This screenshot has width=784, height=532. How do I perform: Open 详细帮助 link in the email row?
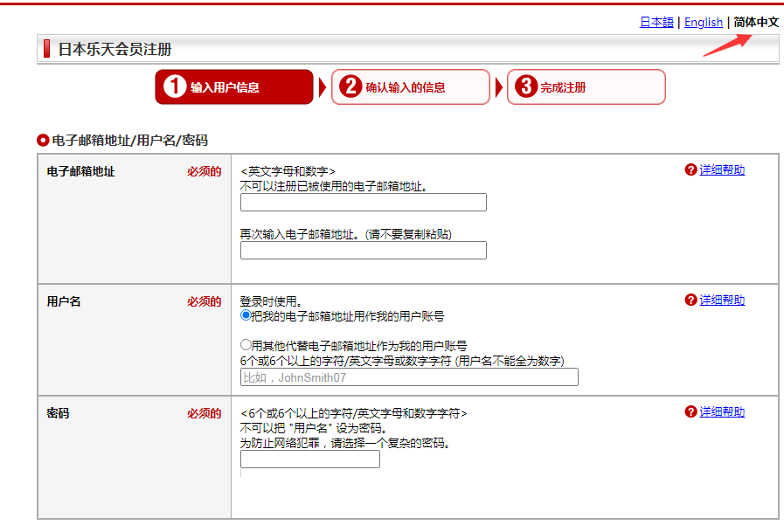[x=722, y=170]
